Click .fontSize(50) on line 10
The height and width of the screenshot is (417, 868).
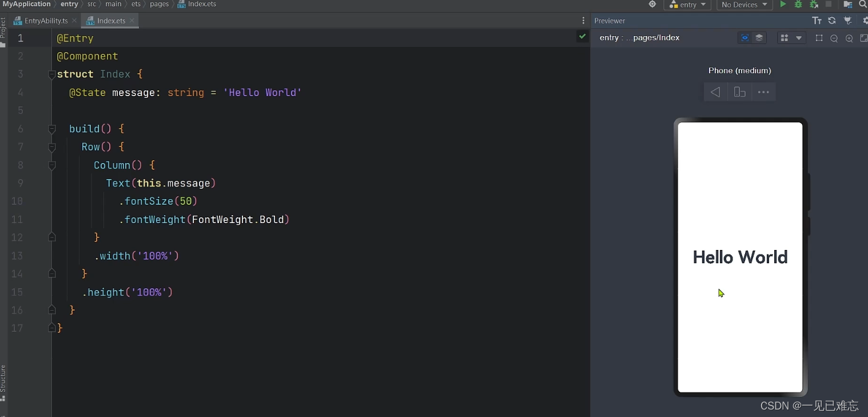pos(158,201)
